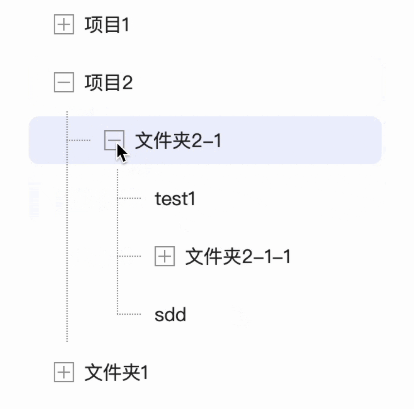Image resolution: width=414 pixels, height=409 pixels.
Task: Open the test1 leaf item
Action: tap(175, 199)
